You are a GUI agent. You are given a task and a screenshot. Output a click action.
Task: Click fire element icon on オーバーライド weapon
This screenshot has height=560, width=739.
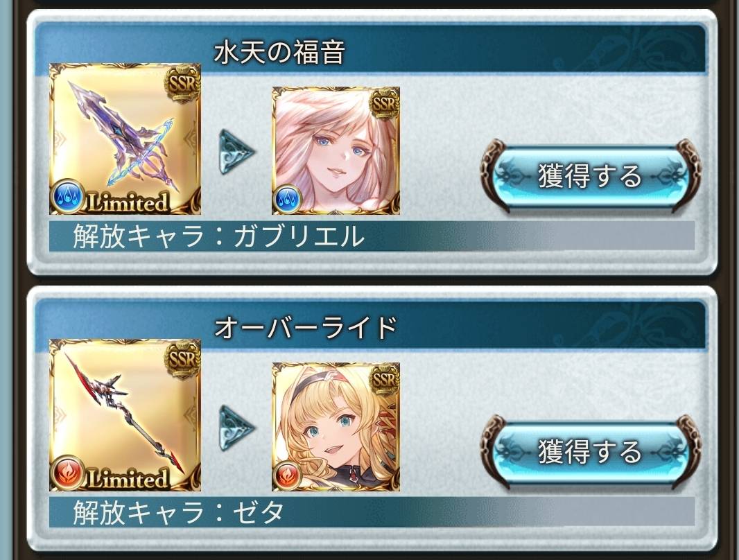67,473
